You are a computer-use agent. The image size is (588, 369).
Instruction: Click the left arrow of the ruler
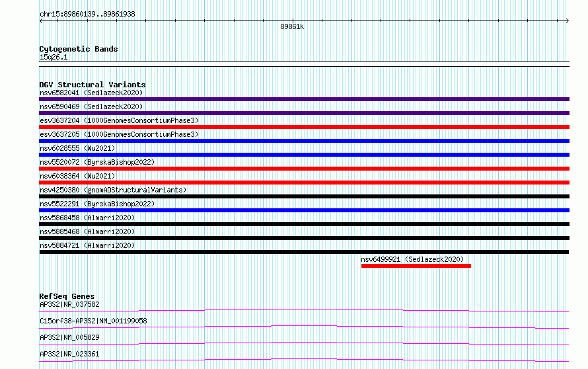point(41,20)
